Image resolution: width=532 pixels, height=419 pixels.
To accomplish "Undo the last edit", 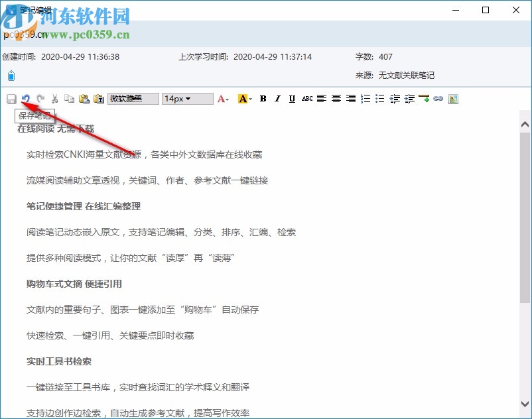I will click(25, 98).
